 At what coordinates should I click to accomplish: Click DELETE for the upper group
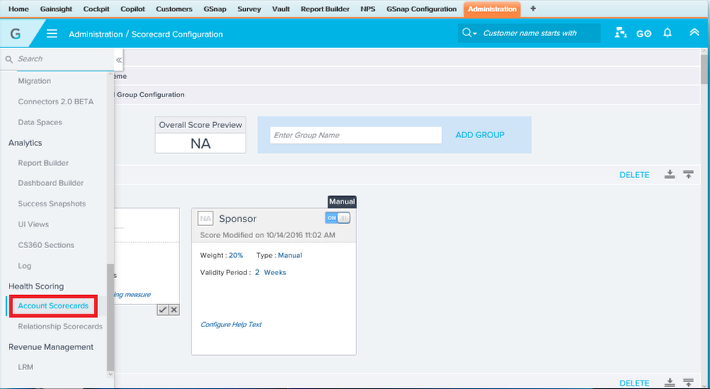click(x=634, y=175)
